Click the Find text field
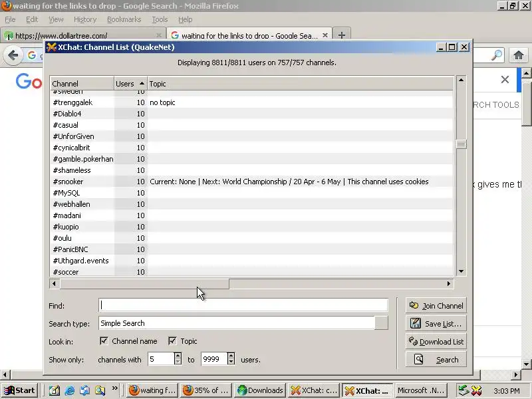This screenshot has width=532, height=399. pos(243,305)
